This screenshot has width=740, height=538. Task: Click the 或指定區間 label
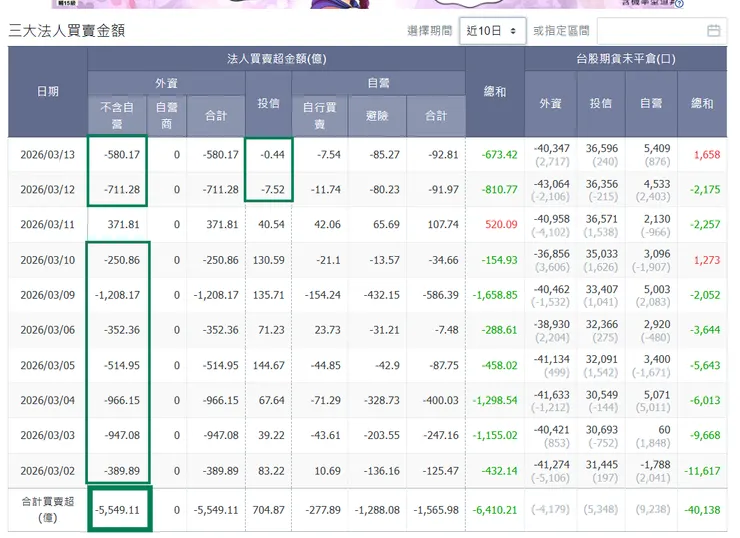(561, 31)
